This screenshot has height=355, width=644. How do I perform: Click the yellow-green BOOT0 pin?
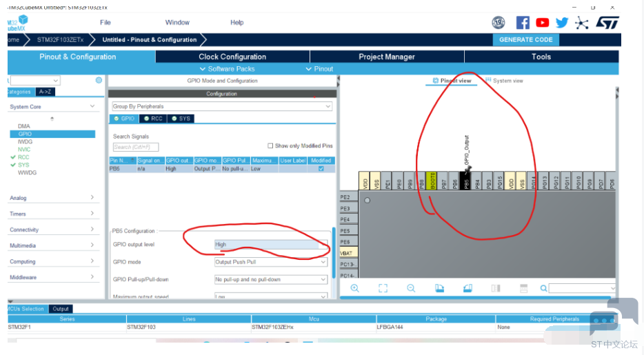tap(432, 181)
